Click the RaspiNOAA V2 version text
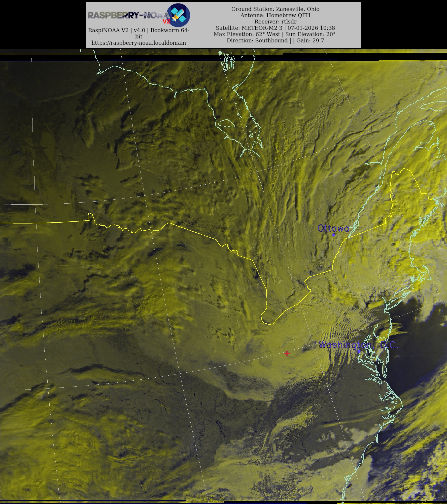This screenshot has width=447, height=504. (138, 30)
